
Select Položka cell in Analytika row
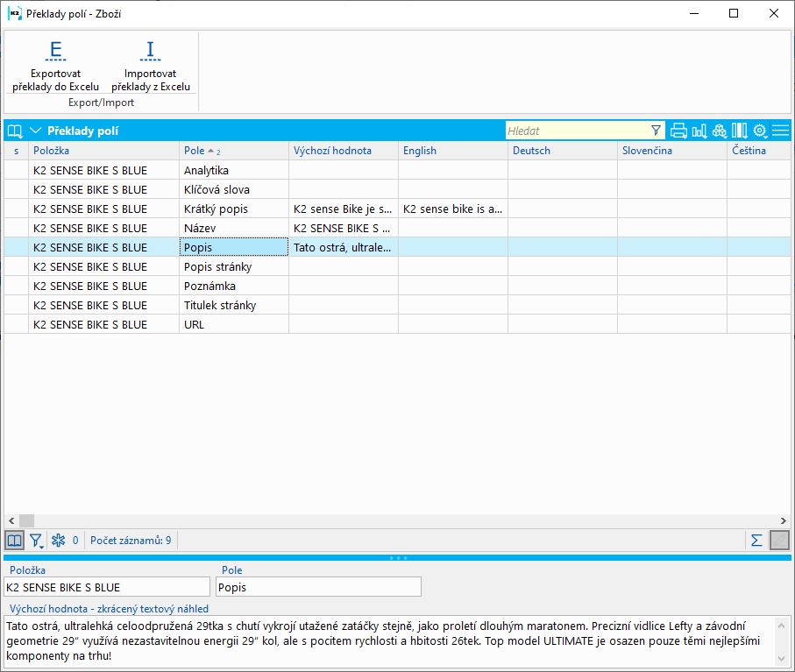pyautogui.click(x=103, y=170)
